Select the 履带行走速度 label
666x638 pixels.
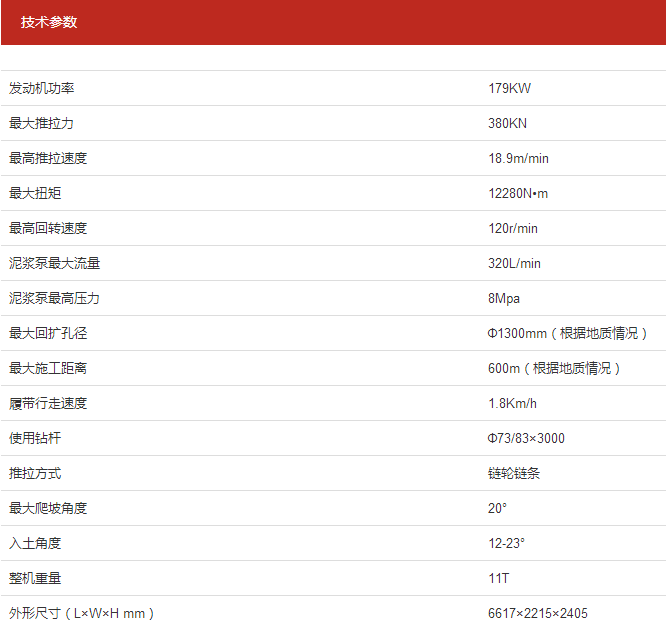tap(48, 403)
